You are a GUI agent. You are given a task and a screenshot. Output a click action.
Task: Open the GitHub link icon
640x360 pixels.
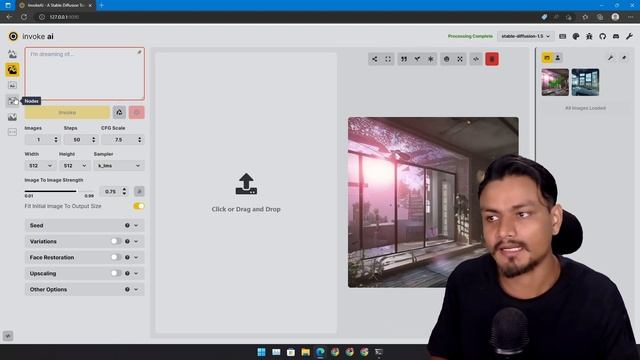click(x=602, y=36)
